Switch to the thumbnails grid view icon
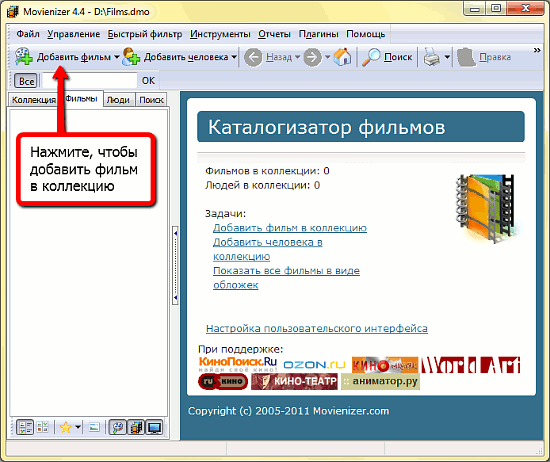The image size is (550, 462). pyautogui.click(x=42, y=427)
